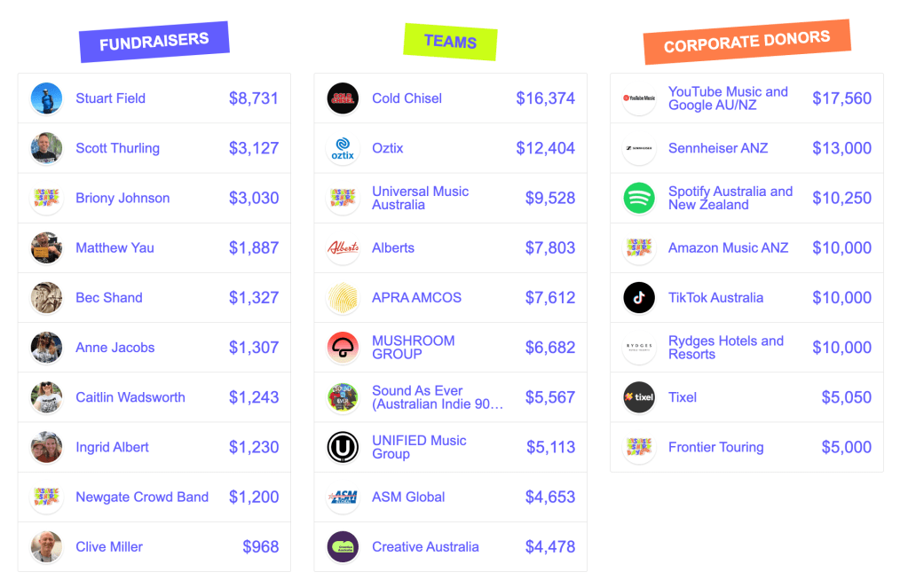Click the YouTube Music logo icon
This screenshot has width=908, height=588.
[639, 98]
